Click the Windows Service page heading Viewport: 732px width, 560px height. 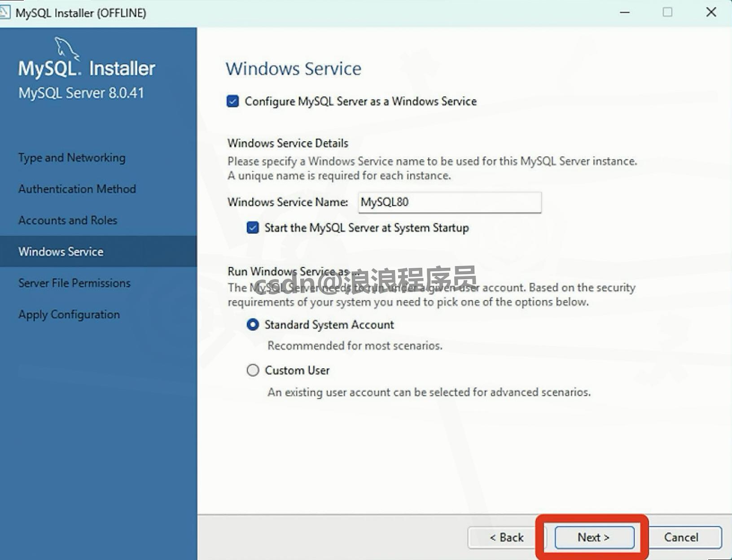(x=294, y=69)
